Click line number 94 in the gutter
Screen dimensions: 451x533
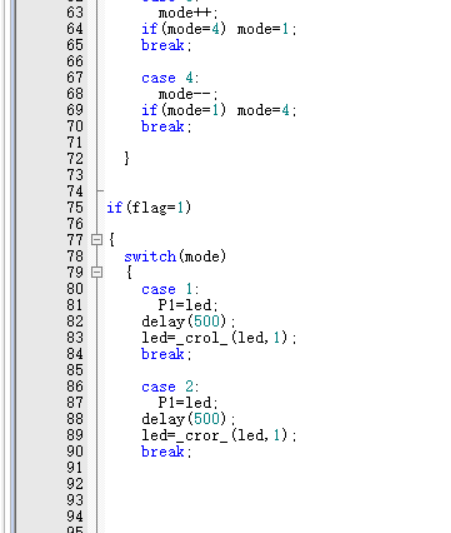pos(75,517)
